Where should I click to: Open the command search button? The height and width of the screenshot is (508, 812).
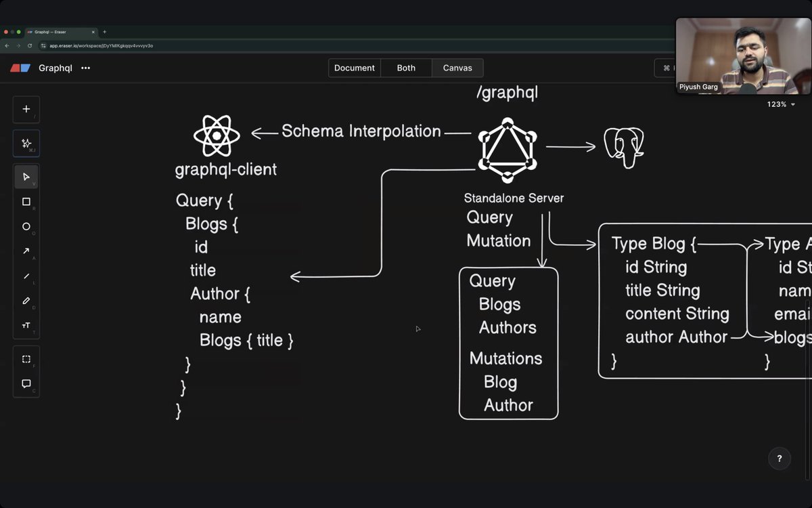(x=665, y=68)
